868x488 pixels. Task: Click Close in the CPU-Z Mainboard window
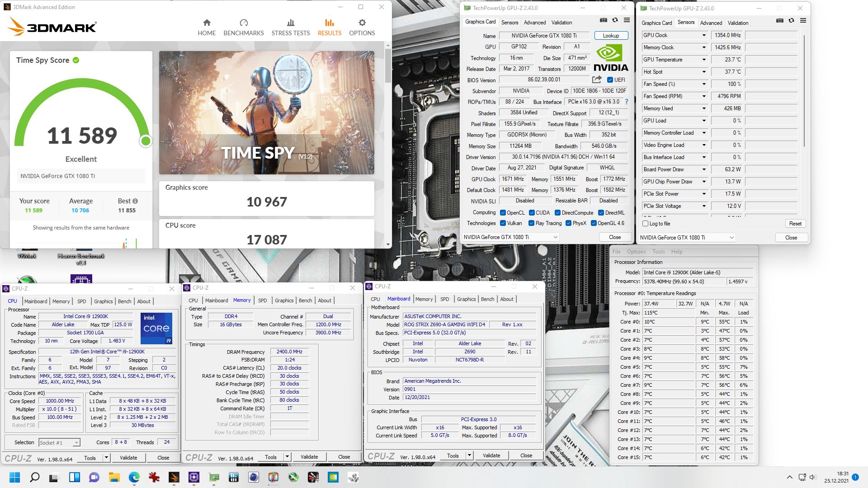click(x=526, y=455)
